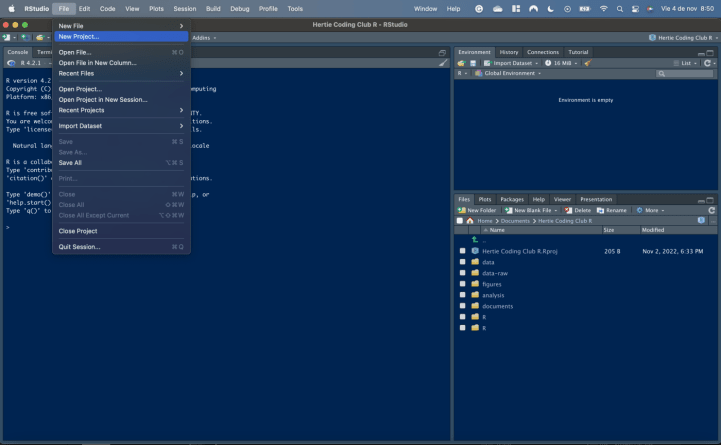Refresh the Files pane listing
The height and width of the screenshot is (445, 721).
coord(711,210)
